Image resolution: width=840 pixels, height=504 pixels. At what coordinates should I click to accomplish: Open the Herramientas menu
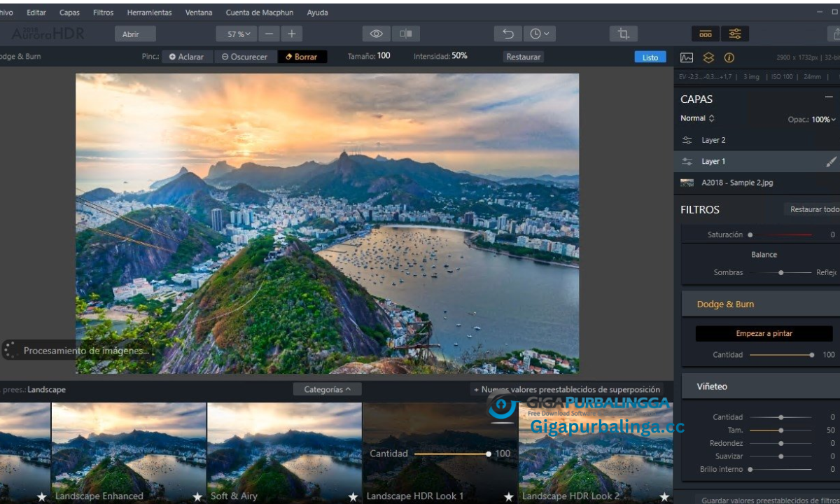(x=149, y=13)
